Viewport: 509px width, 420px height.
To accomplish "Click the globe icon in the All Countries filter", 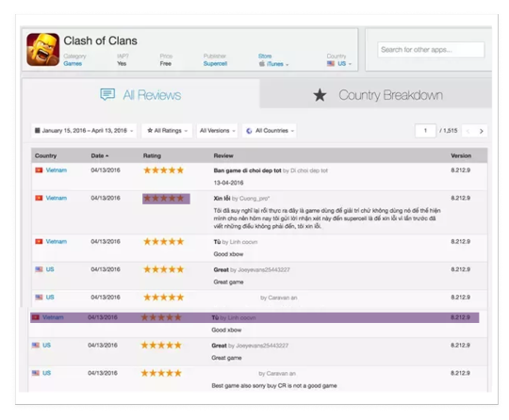I will coord(249,131).
